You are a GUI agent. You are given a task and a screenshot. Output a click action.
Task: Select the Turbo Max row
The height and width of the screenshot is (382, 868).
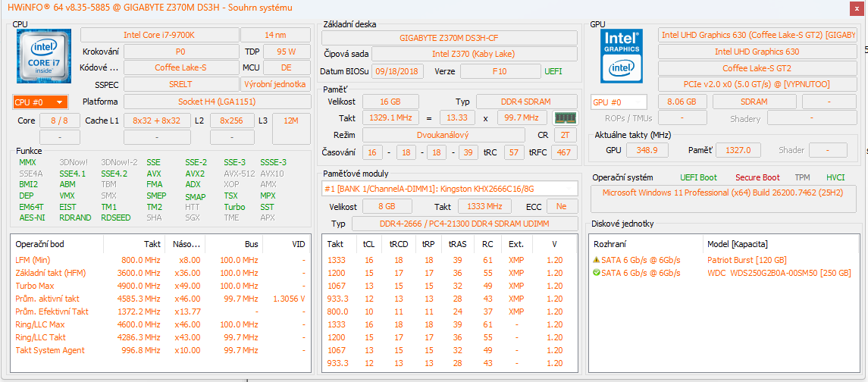(x=161, y=286)
